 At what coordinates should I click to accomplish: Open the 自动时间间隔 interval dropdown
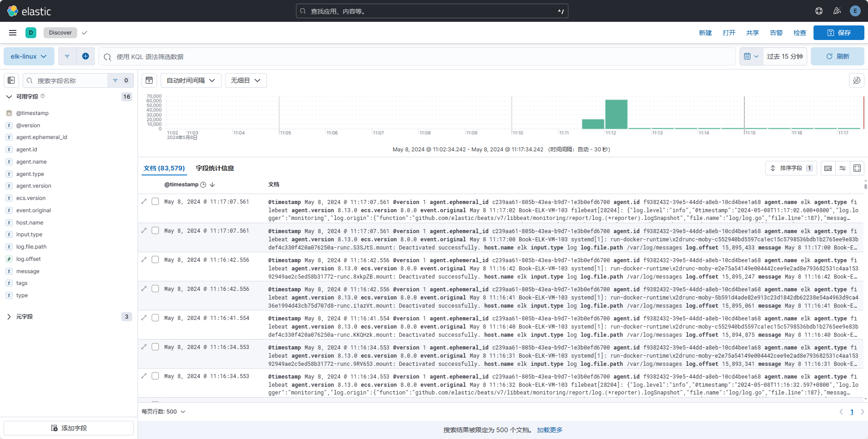[x=191, y=80]
